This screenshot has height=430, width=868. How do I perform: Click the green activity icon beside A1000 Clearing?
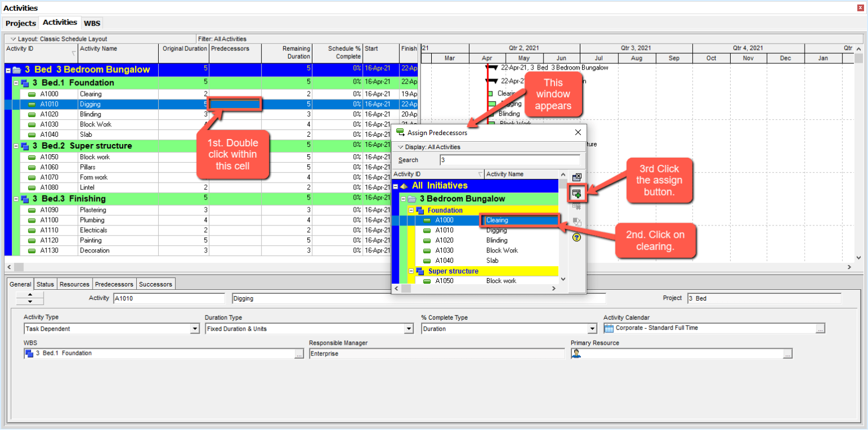click(427, 220)
